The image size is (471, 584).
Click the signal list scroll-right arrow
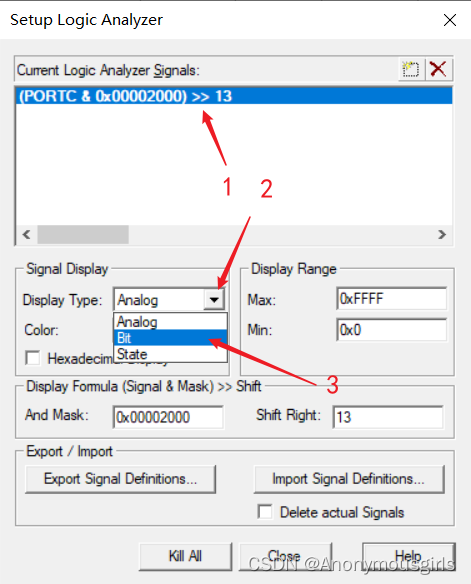point(442,234)
